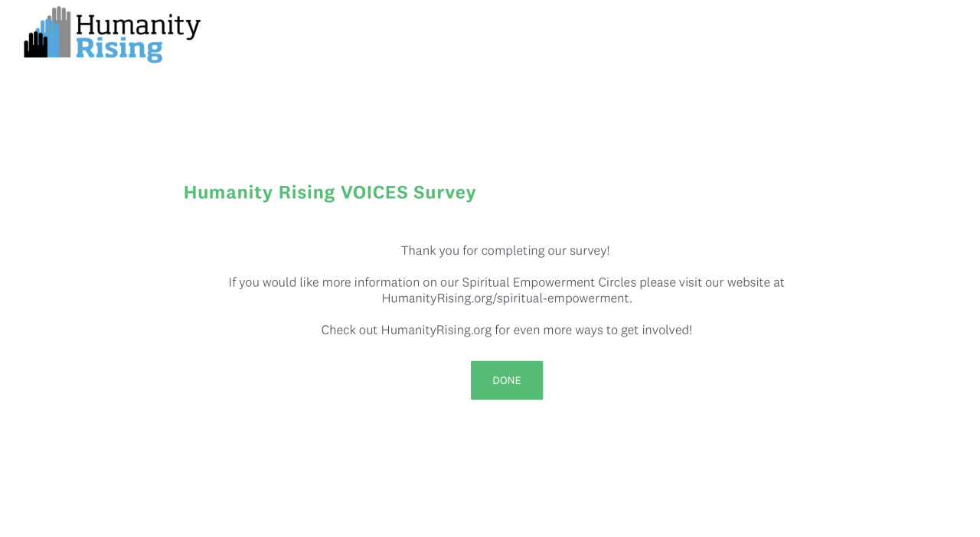Click the "for even more" phrase

click(533, 330)
